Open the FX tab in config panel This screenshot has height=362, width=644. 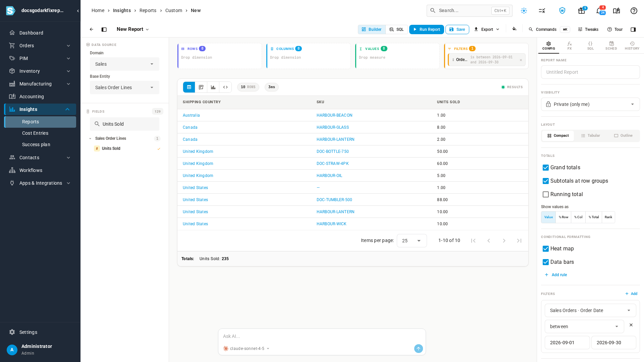pos(570,46)
